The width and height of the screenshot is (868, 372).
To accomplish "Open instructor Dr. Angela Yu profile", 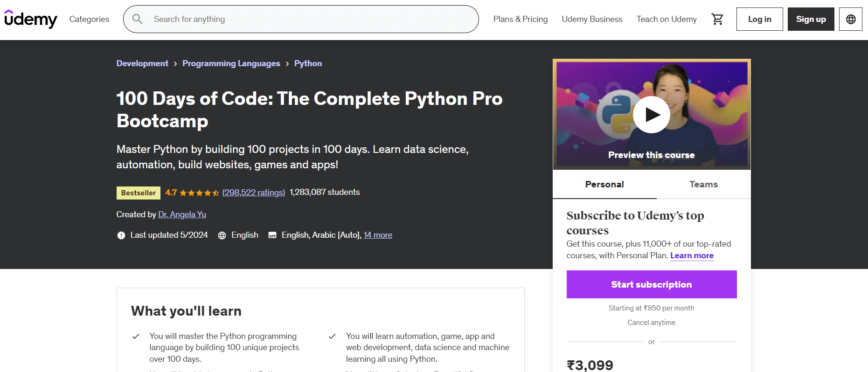I will pyautogui.click(x=182, y=214).
